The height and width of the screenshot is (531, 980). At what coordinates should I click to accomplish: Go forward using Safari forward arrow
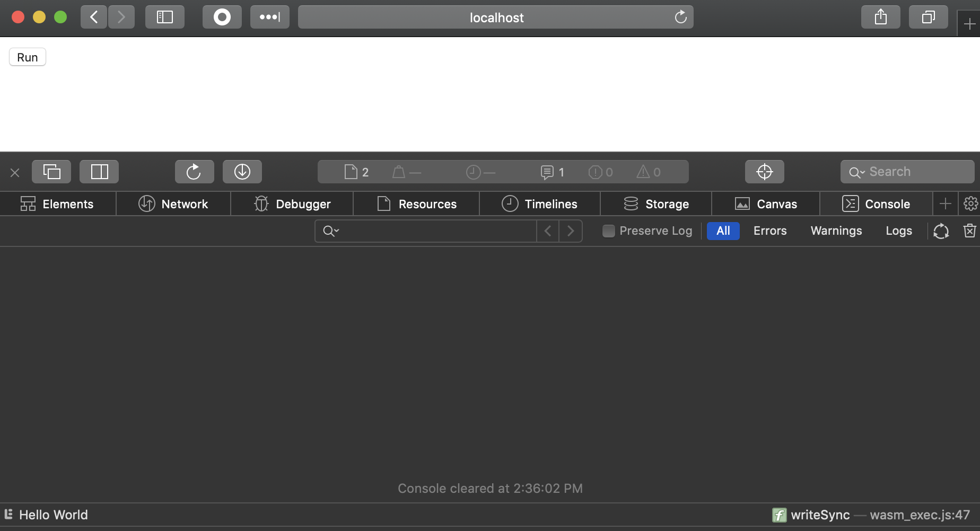pos(121,17)
